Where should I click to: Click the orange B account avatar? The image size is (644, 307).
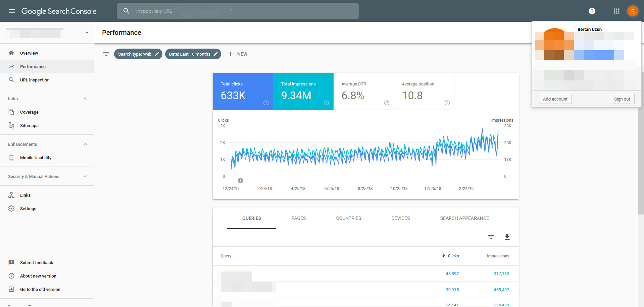[x=633, y=11]
